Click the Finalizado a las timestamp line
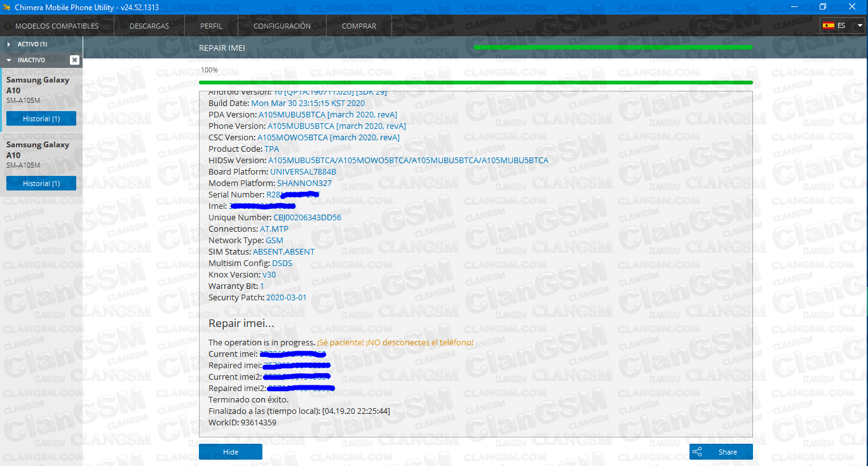 [x=299, y=411]
